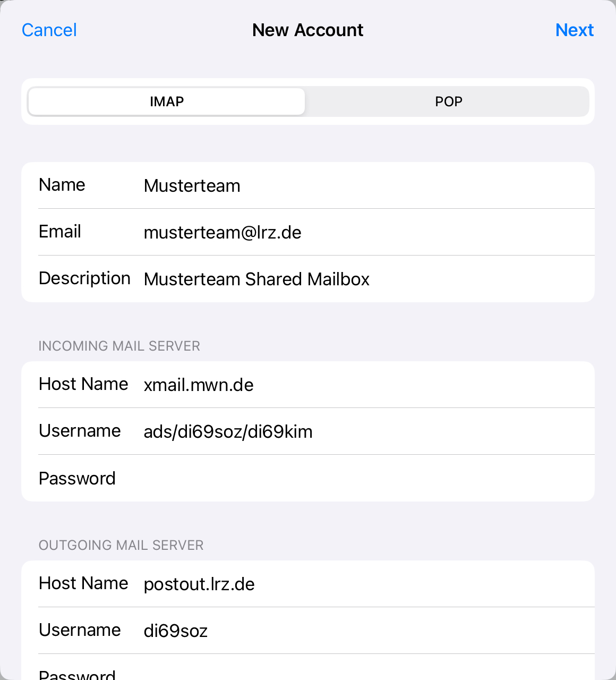Screen dimensions: 616x680
Task: Tap the Description row label
Action: point(84,278)
